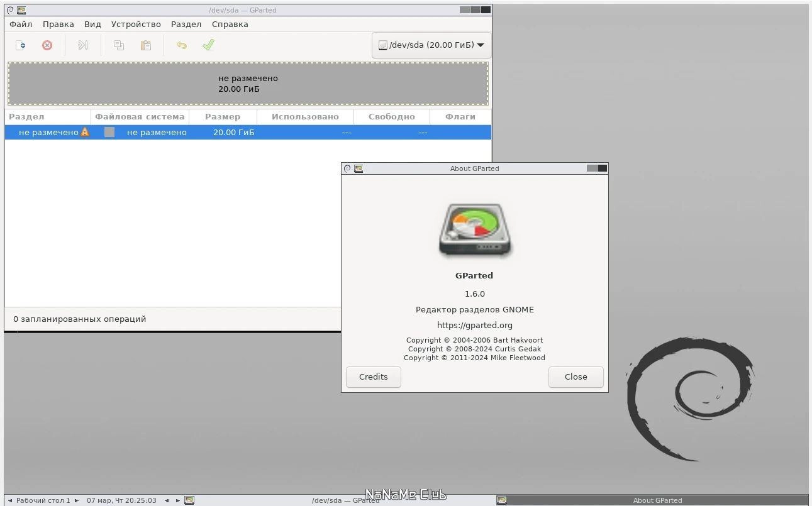The image size is (812, 506).
Task: Click the Размер column header
Action: click(223, 117)
